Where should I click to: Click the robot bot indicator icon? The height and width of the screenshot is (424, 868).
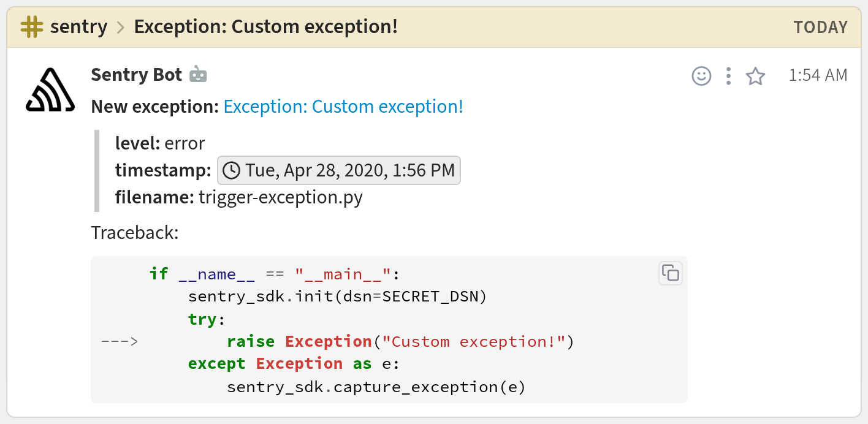tap(198, 75)
